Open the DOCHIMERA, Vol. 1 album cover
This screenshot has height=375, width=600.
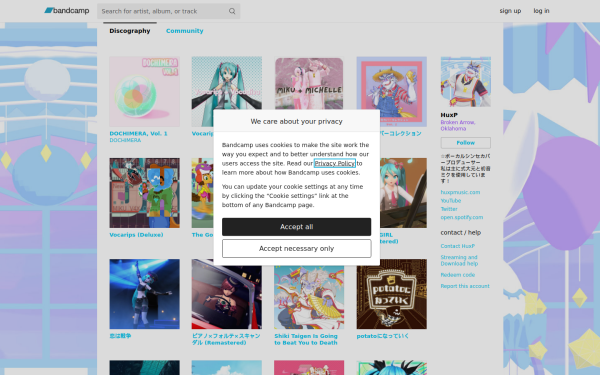(x=144, y=91)
